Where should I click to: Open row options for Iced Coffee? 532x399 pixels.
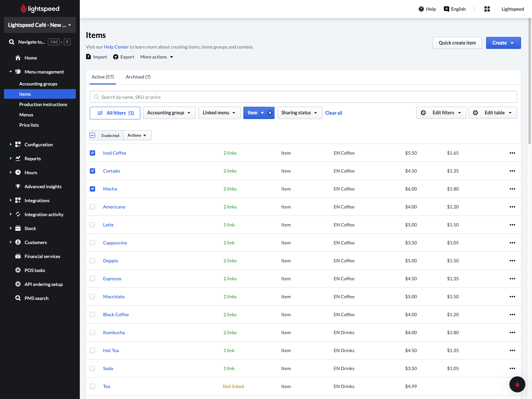pyautogui.click(x=512, y=153)
